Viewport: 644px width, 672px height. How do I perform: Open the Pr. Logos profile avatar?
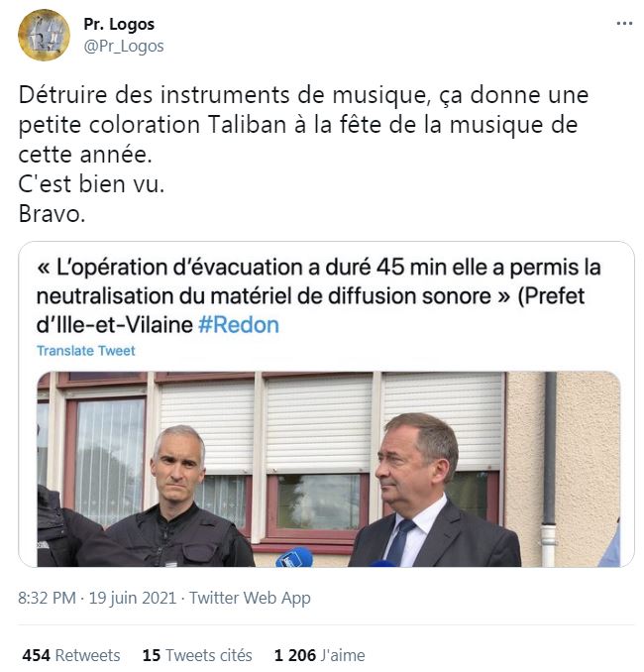(x=44, y=35)
